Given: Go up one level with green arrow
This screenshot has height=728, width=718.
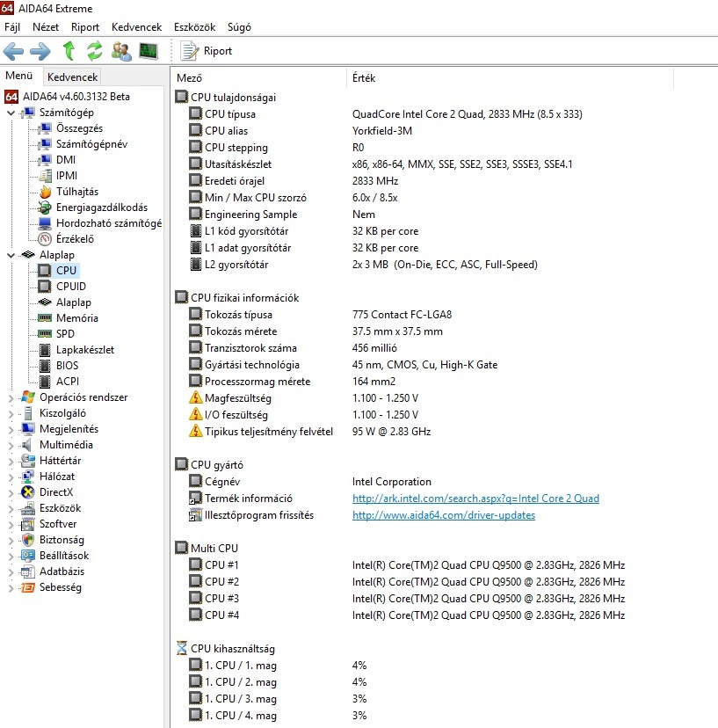Looking at the screenshot, I should tap(69, 51).
